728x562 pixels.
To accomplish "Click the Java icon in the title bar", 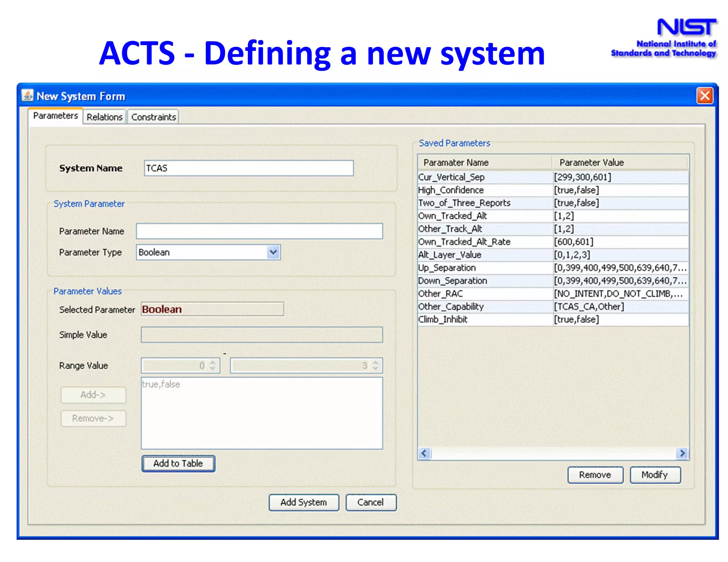I will pyautogui.click(x=27, y=96).
